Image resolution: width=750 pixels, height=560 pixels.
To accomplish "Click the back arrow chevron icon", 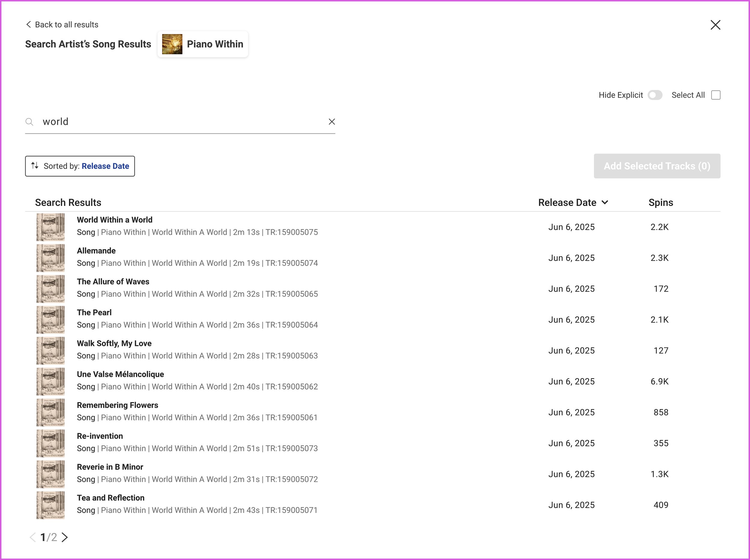I will coord(28,24).
